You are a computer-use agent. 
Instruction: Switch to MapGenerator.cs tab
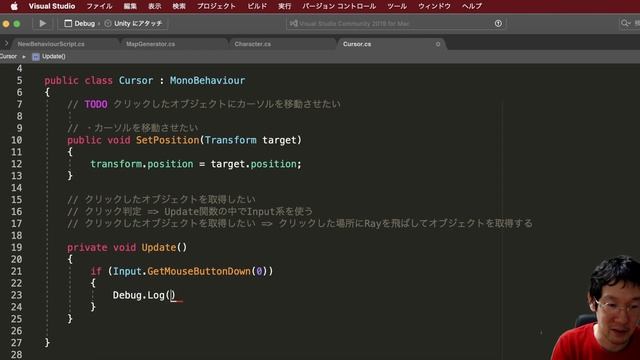pos(150,44)
